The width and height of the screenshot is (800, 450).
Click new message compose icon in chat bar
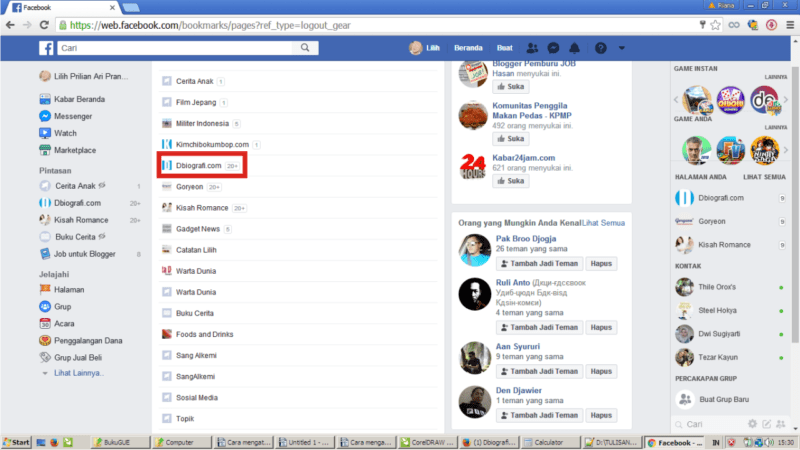pyautogui.click(x=766, y=424)
